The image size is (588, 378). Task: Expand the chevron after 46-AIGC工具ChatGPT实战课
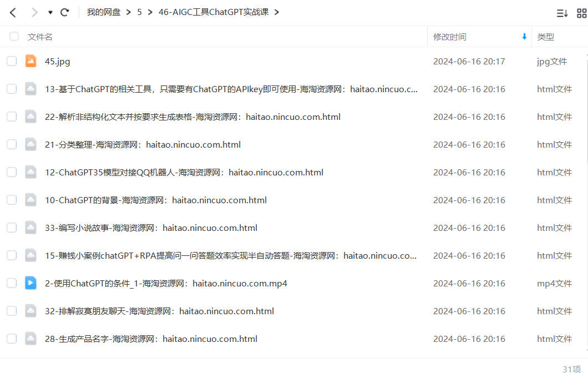[277, 12]
